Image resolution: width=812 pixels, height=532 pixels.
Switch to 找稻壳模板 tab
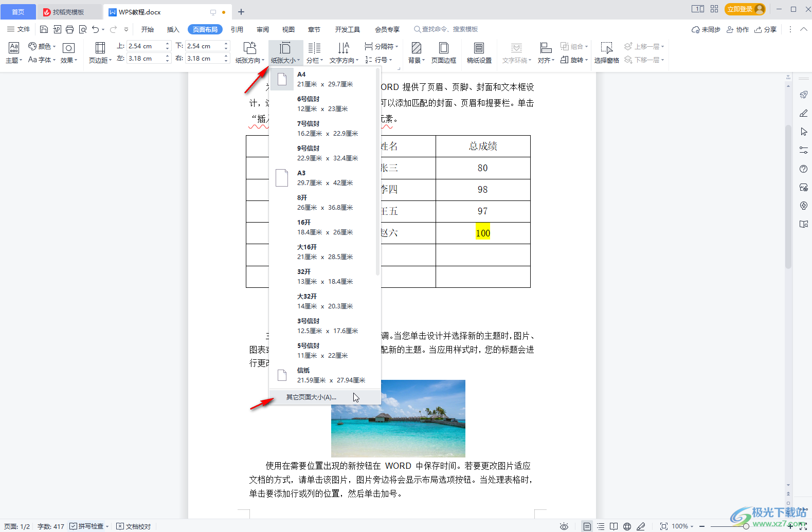pyautogui.click(x=69, y=12)
